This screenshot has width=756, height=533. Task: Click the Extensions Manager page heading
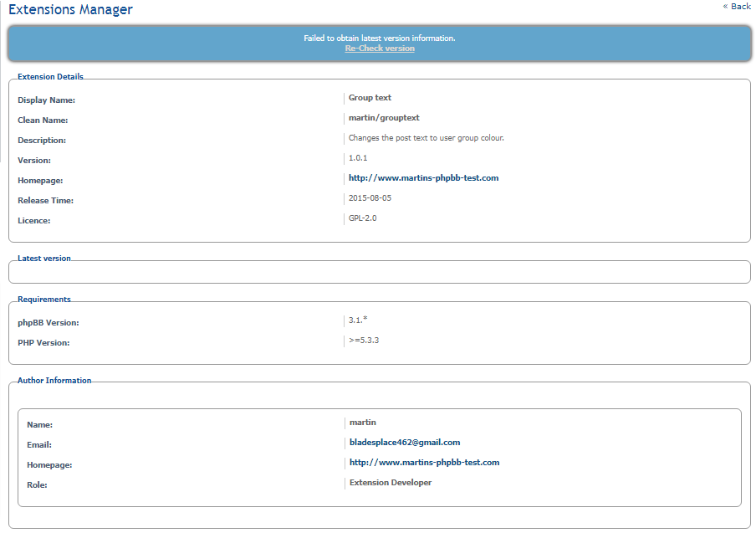tap(70, 10)
